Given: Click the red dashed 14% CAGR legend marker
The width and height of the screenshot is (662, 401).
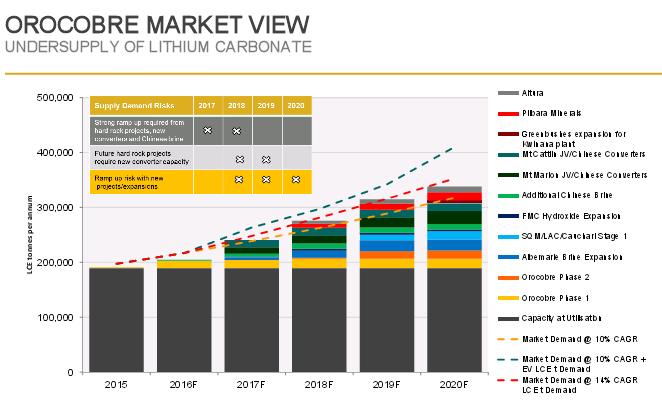Looking at the screenshot, I should point(508,380).
